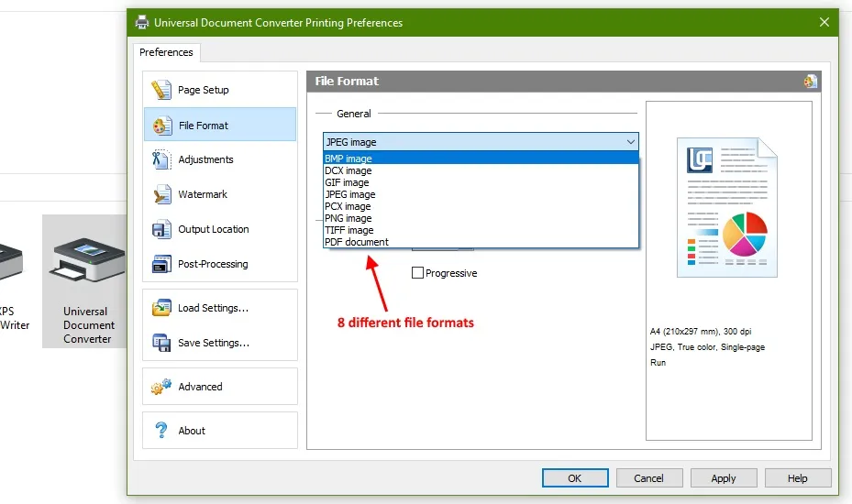Close the Printing Preferences dialog
The height and width of the screenshot is (504, 852).
[x=824, y=22]
